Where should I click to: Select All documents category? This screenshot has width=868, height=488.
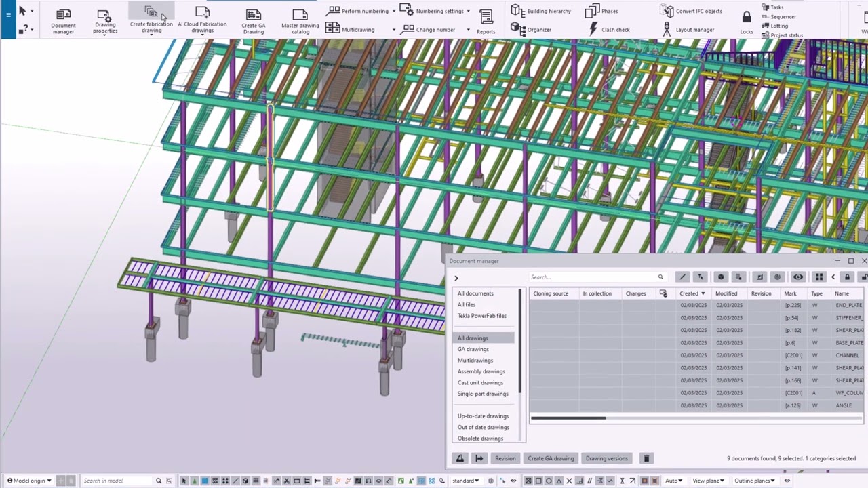475,293
